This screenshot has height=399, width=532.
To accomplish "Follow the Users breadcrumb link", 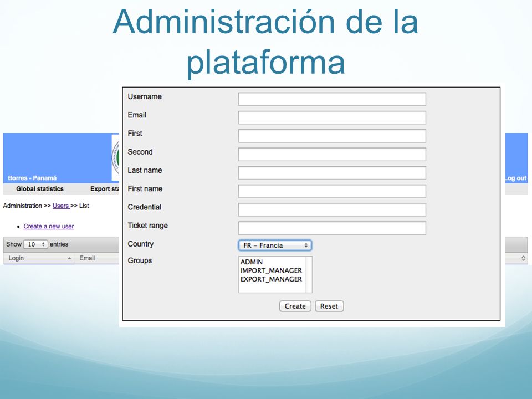I will [x=61, y=206].
